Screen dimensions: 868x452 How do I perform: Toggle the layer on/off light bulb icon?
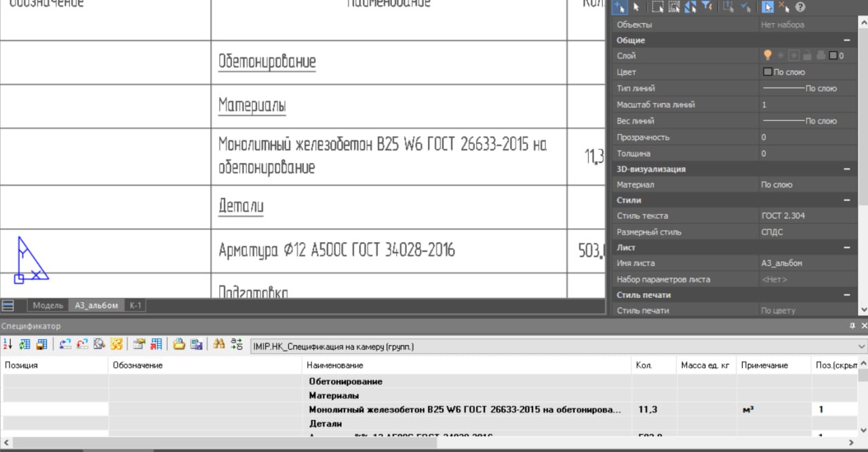[x=768, y=56]
